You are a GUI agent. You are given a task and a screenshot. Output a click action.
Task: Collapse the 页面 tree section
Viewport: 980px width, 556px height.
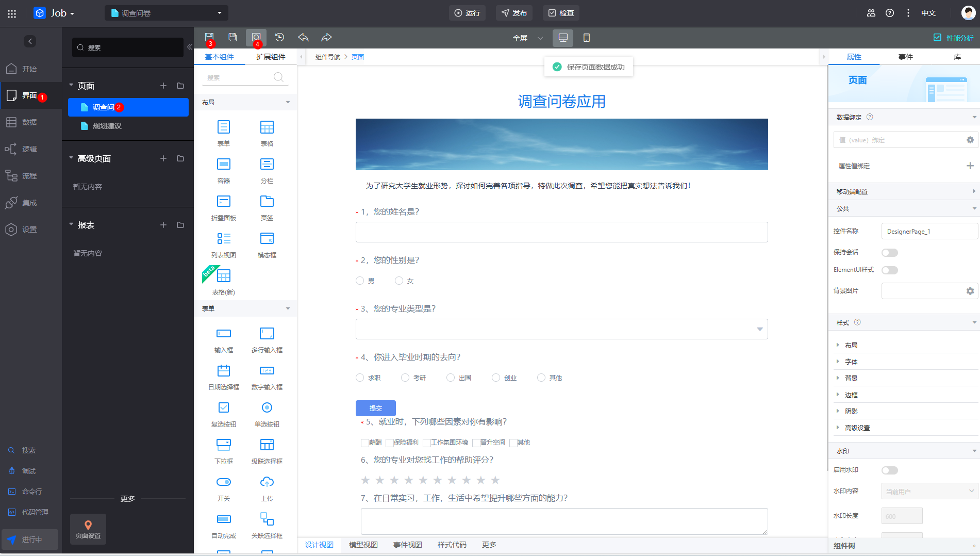pyautogui.click(x=71, y=85)
